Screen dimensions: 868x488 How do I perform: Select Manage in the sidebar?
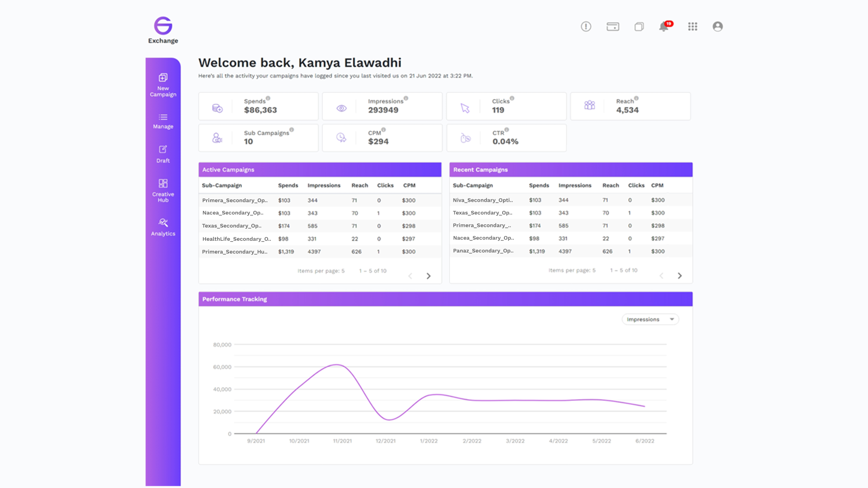163,121
